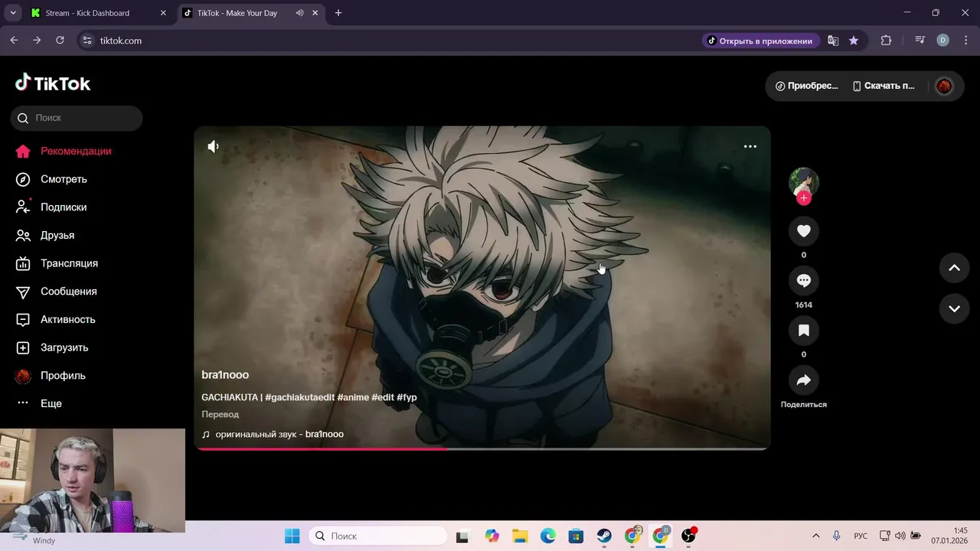Open the extensions puzzle icon
Image resolution: width=980 pixels, height=551 pixels.
pyautogui.click(x=886, y=41)
